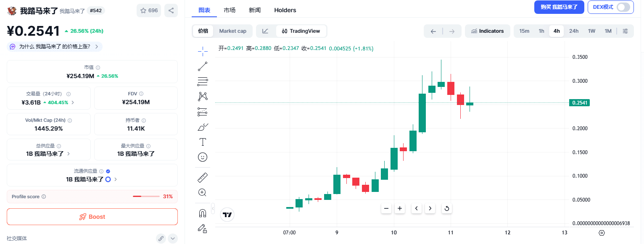Image resolution: width=644 pixels, height=244 pixels.
Task: Click the Profile score progress bar
Action: [x=146, y=196]
